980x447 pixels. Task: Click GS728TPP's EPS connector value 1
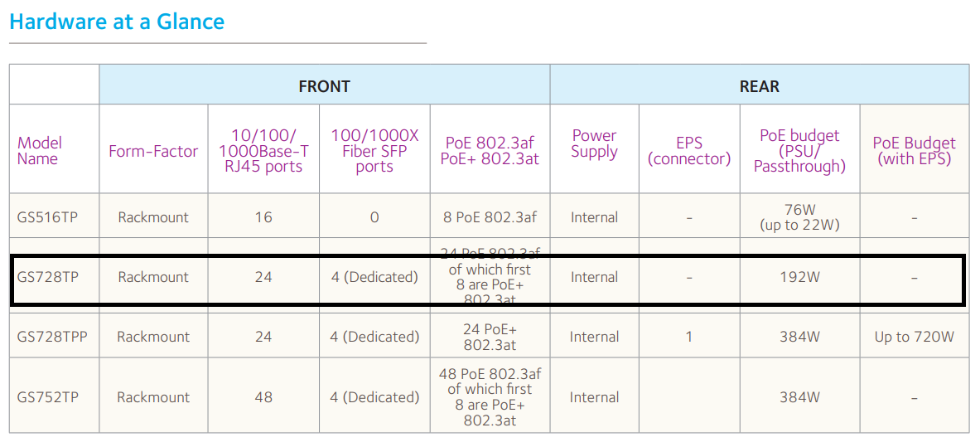689,336
